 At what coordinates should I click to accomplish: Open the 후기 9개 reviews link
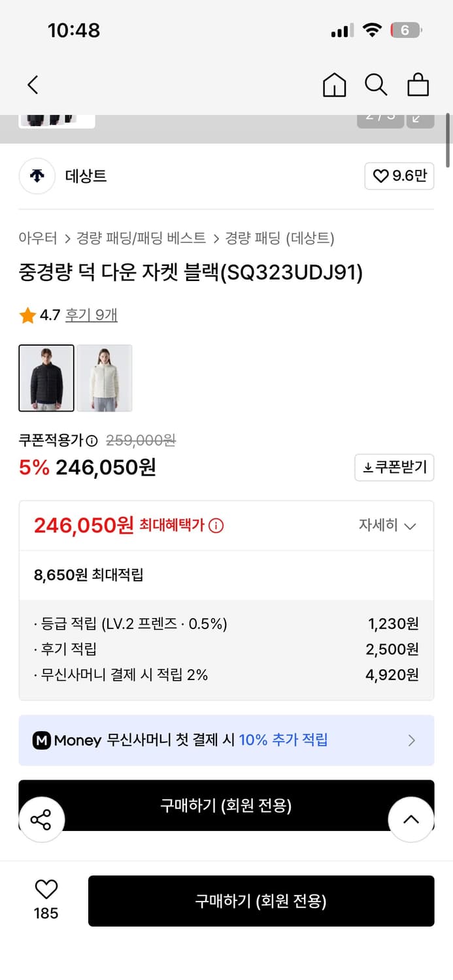pyautogui.click(x=92, y=314)
